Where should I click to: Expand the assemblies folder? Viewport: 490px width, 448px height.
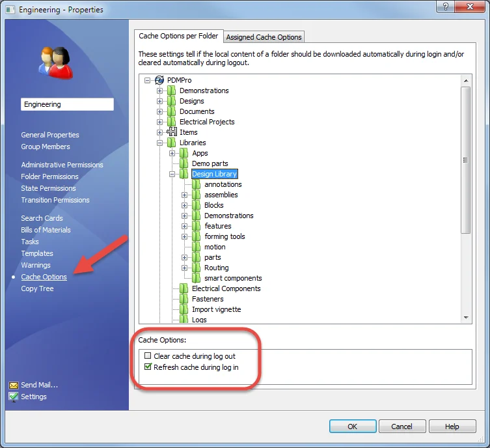tap(184, 195)
